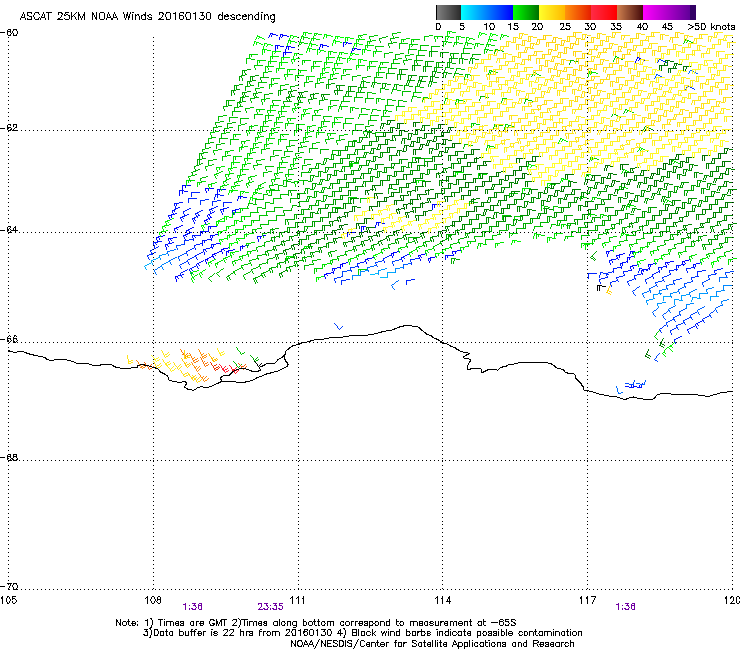Click the longitude label '108'
Image resolution: width=740 pixels, height=650 pixels.
pos(153,600)
